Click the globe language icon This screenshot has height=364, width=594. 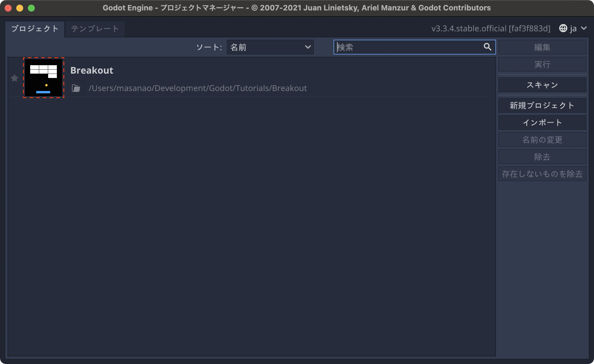click(x=563, y=28)
